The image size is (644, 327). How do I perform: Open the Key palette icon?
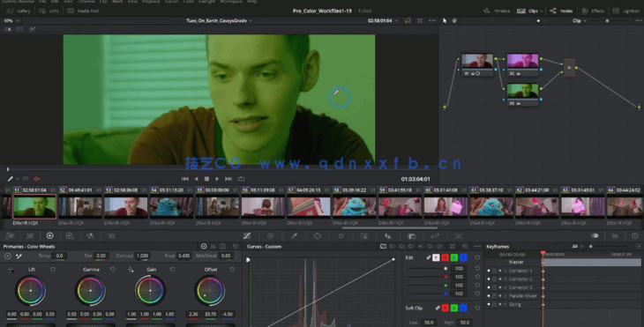411,236
